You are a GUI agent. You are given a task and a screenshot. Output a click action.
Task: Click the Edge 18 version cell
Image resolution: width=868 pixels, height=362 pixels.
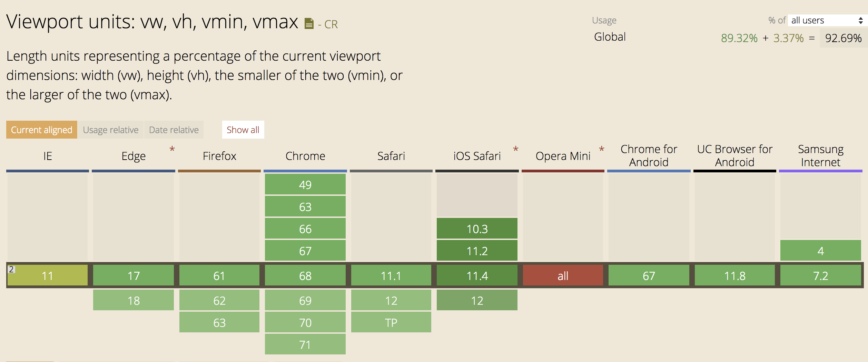coord(134,300)
